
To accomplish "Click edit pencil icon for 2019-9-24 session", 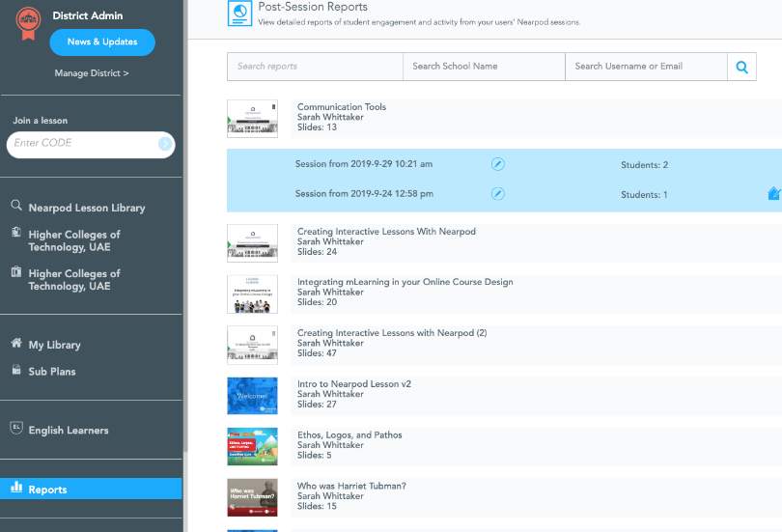I will point(498,194).
